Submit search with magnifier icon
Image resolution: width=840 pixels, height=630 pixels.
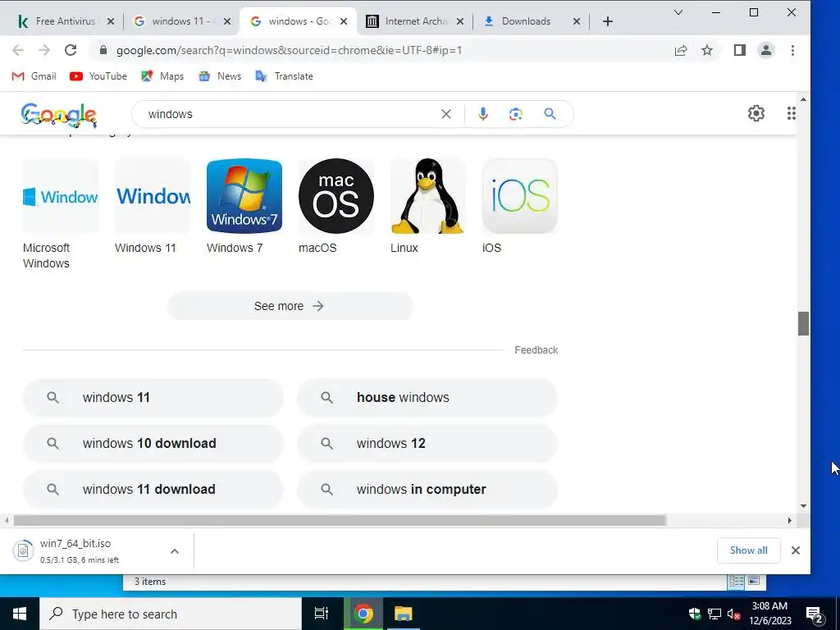[x=550, y=114]
